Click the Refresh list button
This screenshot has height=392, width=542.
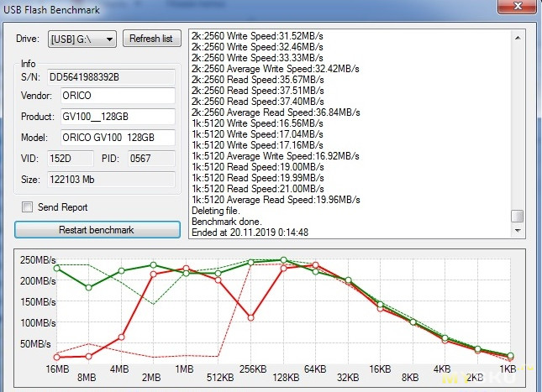[x=152, y=39]
